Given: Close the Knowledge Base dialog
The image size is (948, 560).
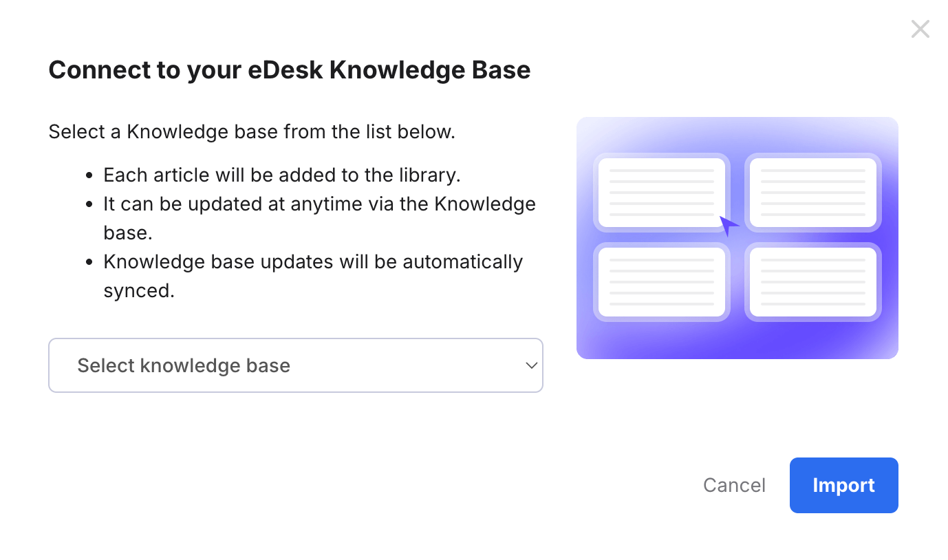Looking at the screenshot, I should click(920, 29).
